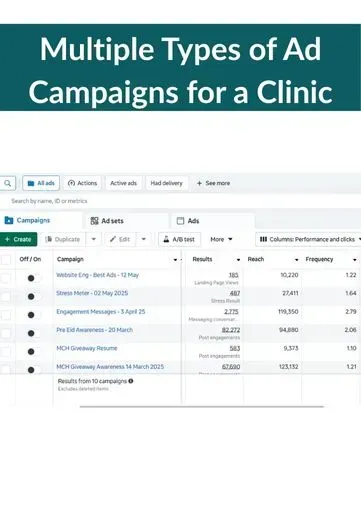Click the info icon beside Results from 10 campaigns

131,381
